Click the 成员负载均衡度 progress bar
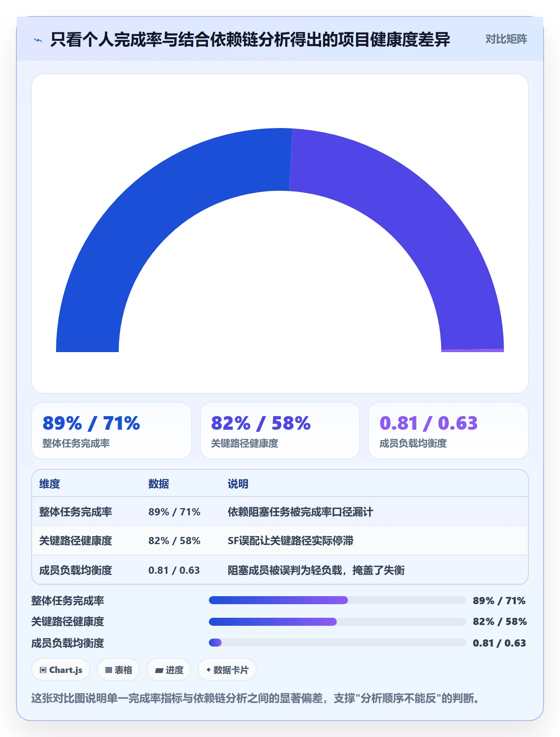 pyautogui.click(x=338, y=643)
